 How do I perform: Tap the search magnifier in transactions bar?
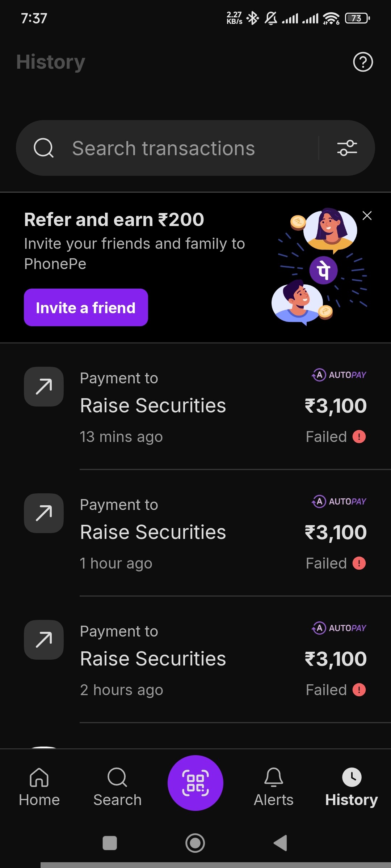click(x=43, y=148)
